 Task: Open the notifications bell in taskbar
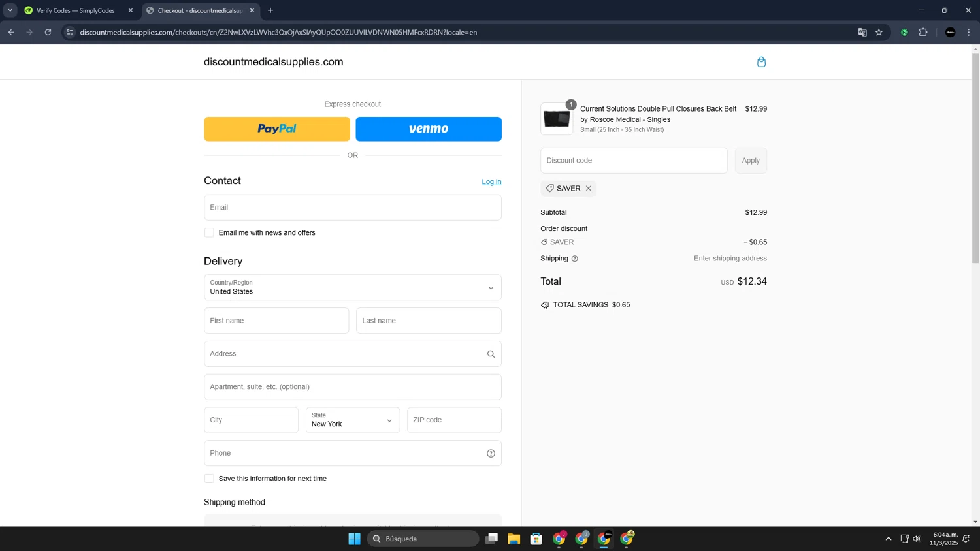(x=966, y=539)
